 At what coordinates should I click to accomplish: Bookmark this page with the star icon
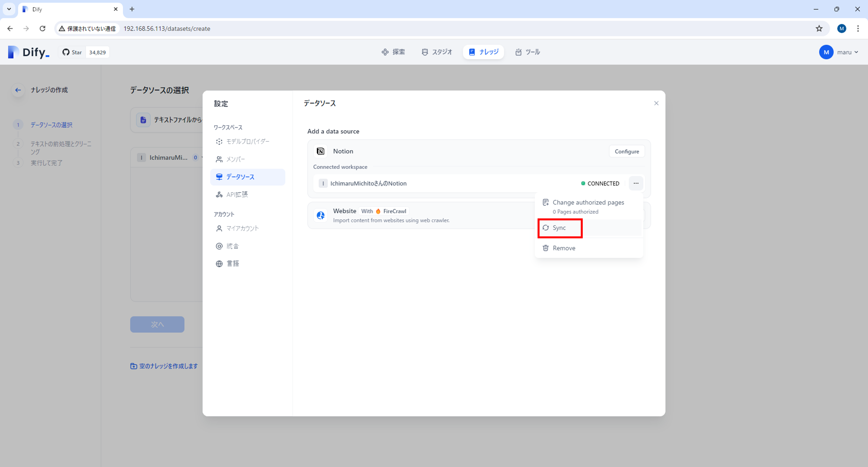[819, 29]
